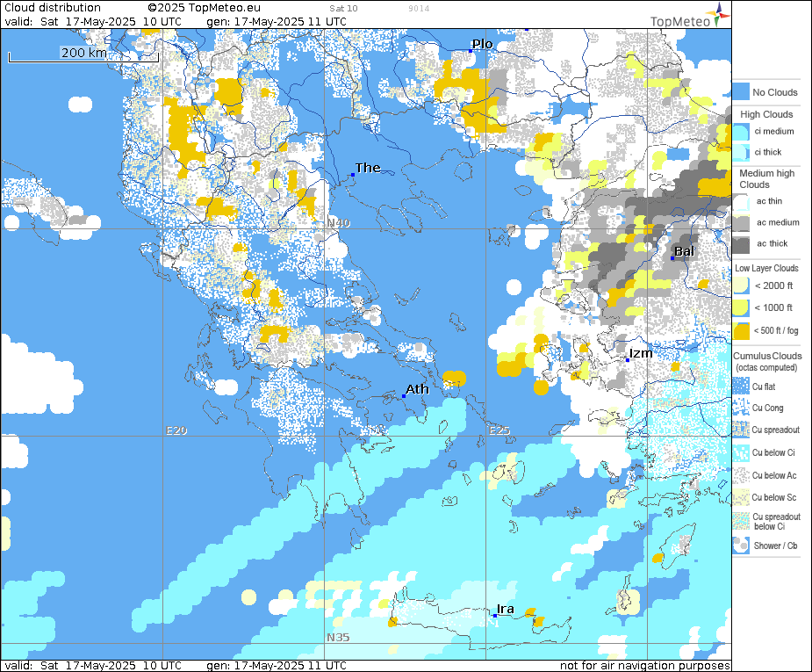Click the 'Sat 10' header label
The image size is (812, 672).
tap(343, 8)
